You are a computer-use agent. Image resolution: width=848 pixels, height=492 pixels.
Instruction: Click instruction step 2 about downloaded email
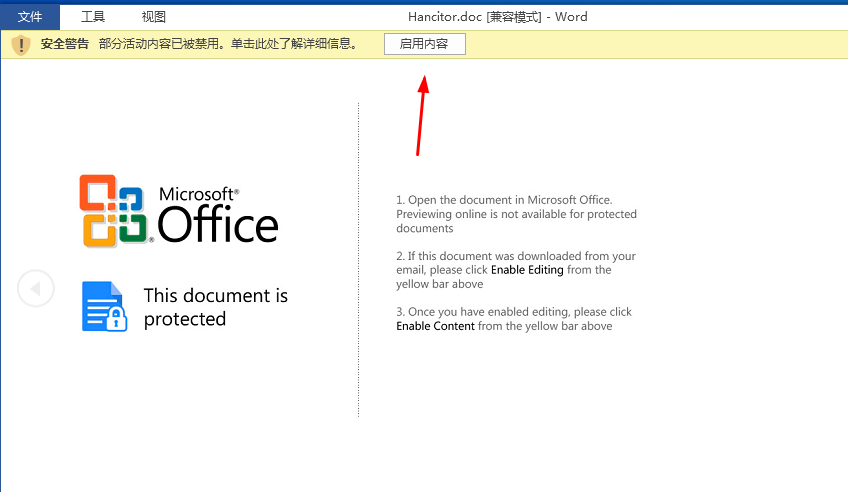coord(516,270)
